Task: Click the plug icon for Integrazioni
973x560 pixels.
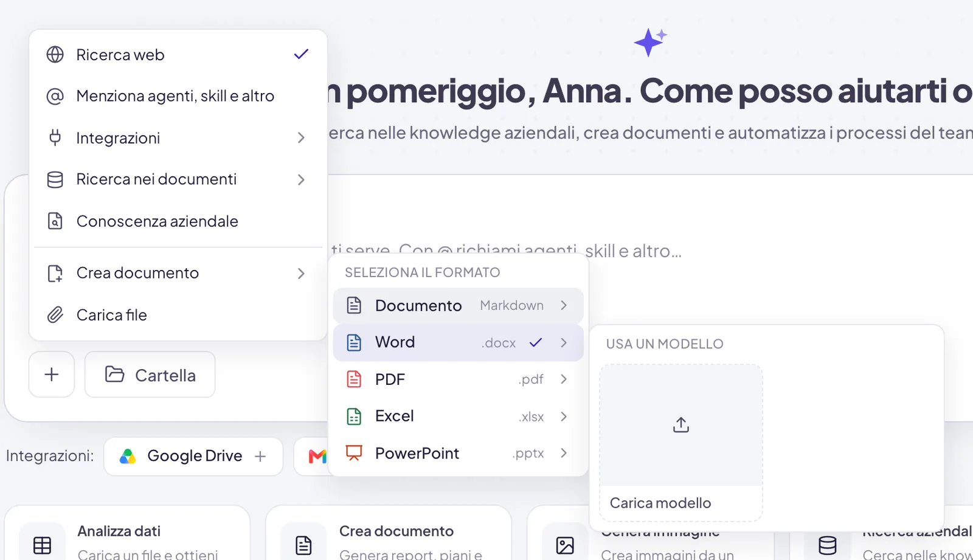Action: (55, 137)
